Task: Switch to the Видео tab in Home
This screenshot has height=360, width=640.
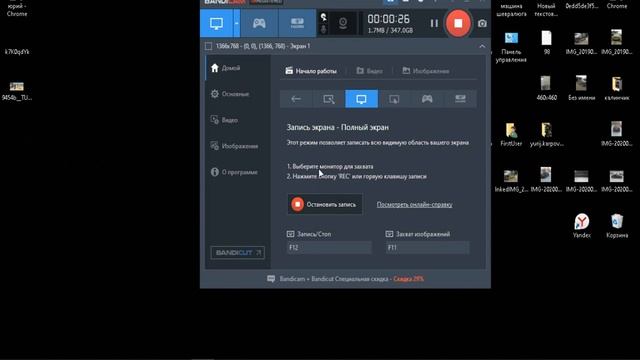Action: 369,71
